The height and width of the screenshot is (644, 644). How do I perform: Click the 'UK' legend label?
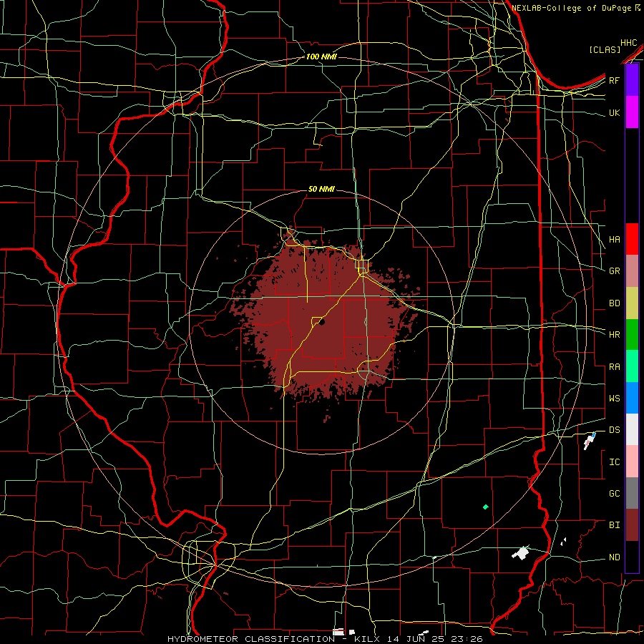615,112
